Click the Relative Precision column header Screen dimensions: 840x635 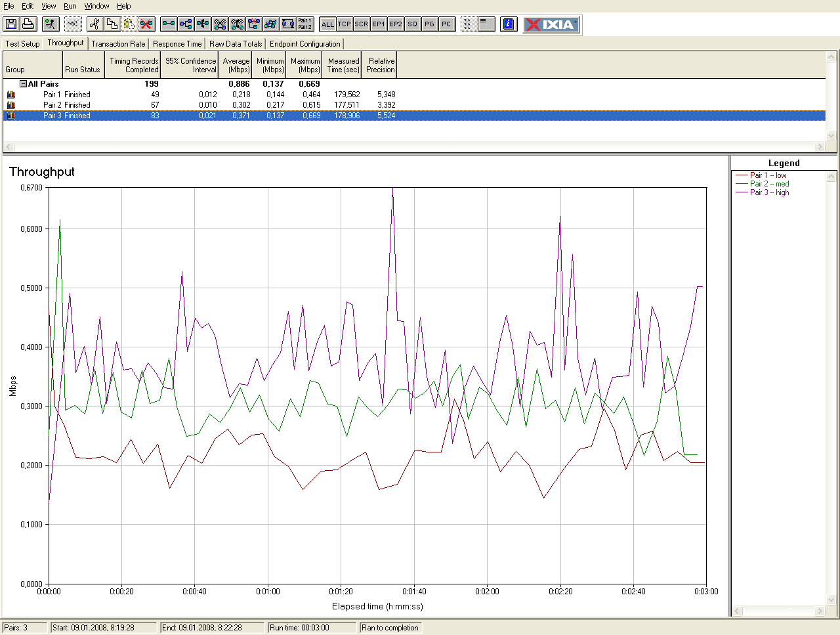[x=381, y=65]
